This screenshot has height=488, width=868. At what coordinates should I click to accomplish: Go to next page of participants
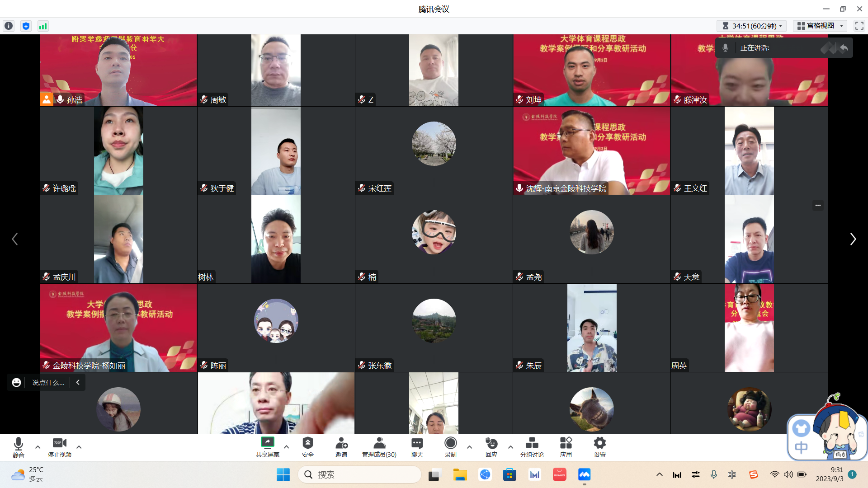(853, 239)
